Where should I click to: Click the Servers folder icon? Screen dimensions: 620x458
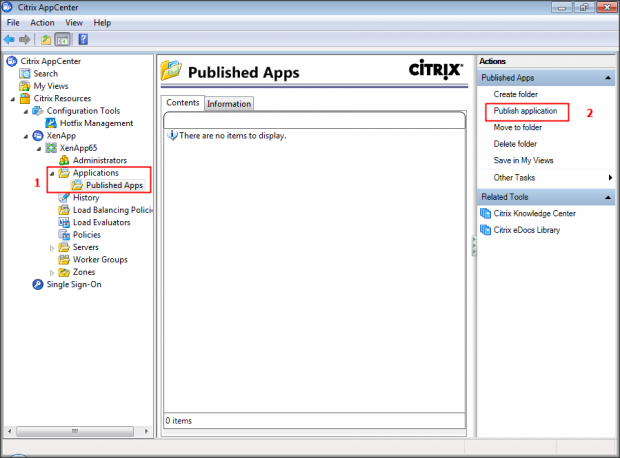(64, 247)
